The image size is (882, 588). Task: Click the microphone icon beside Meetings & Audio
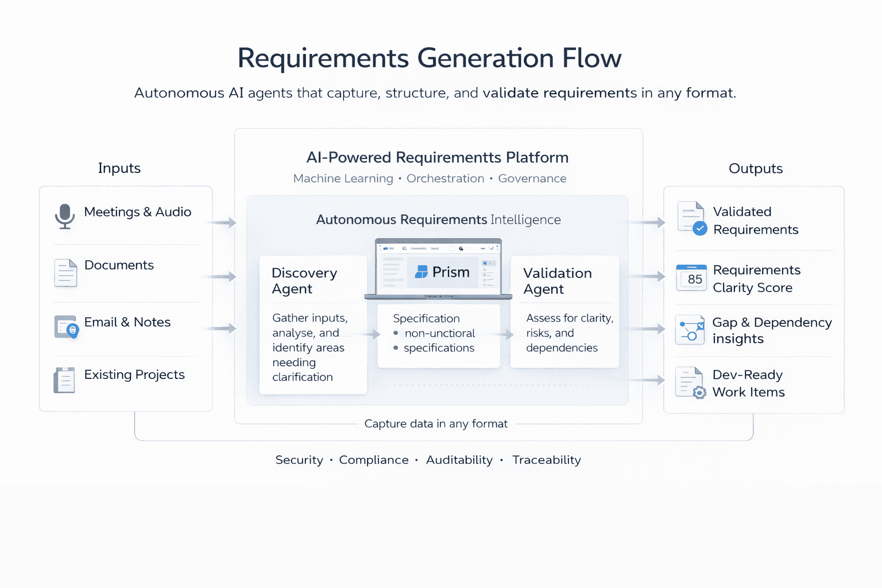pyautogui.click(x=65, y=216)
